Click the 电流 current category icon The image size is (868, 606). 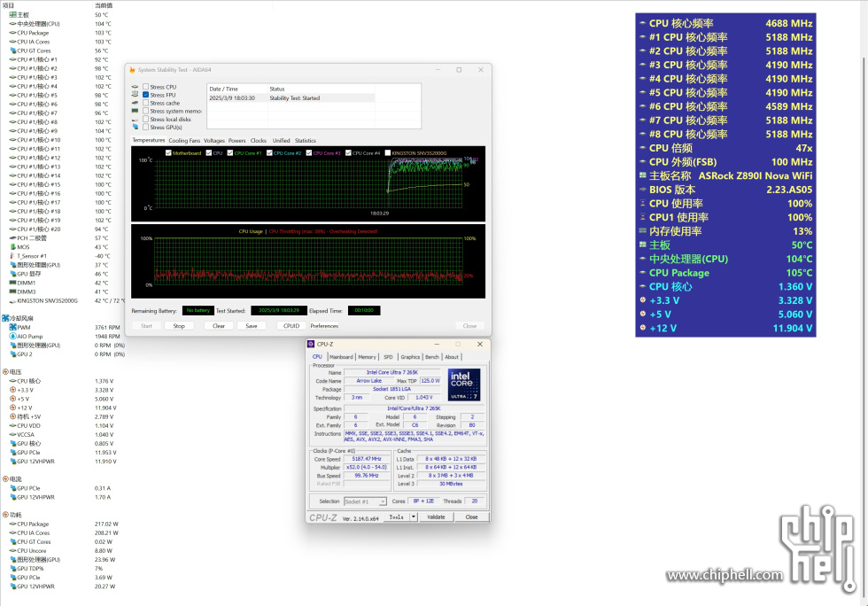click(5, 479)
